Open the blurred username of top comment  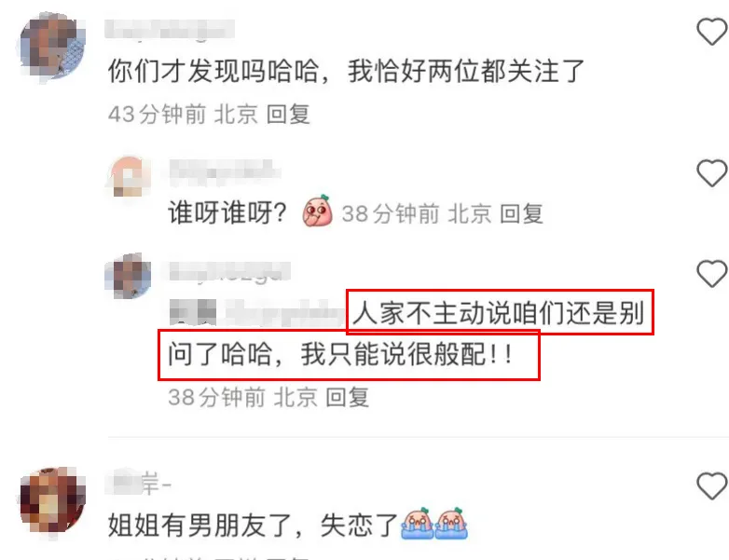point(170,30)
